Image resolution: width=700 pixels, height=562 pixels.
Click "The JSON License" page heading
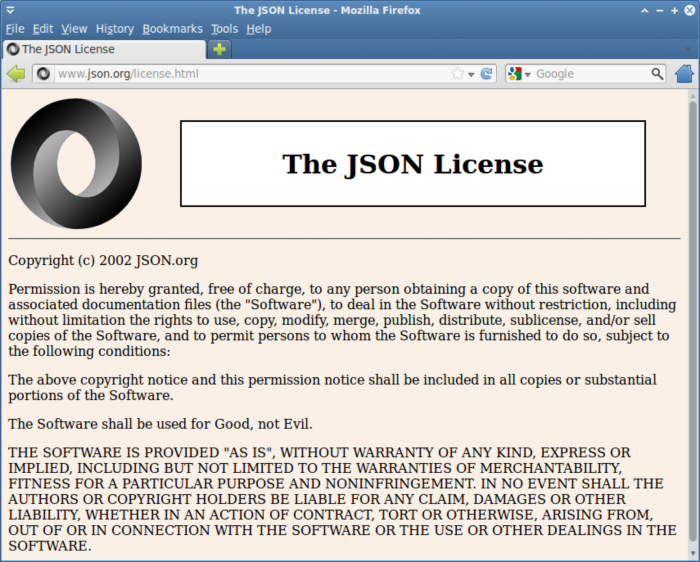click(412, 164)
